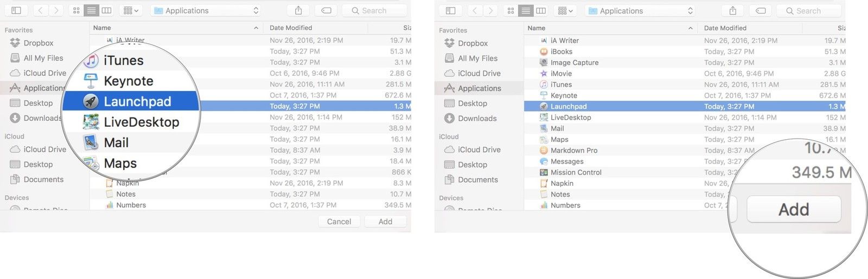Click the Name column sort arrow in right window
868x279 pixels.
point(690,28)
